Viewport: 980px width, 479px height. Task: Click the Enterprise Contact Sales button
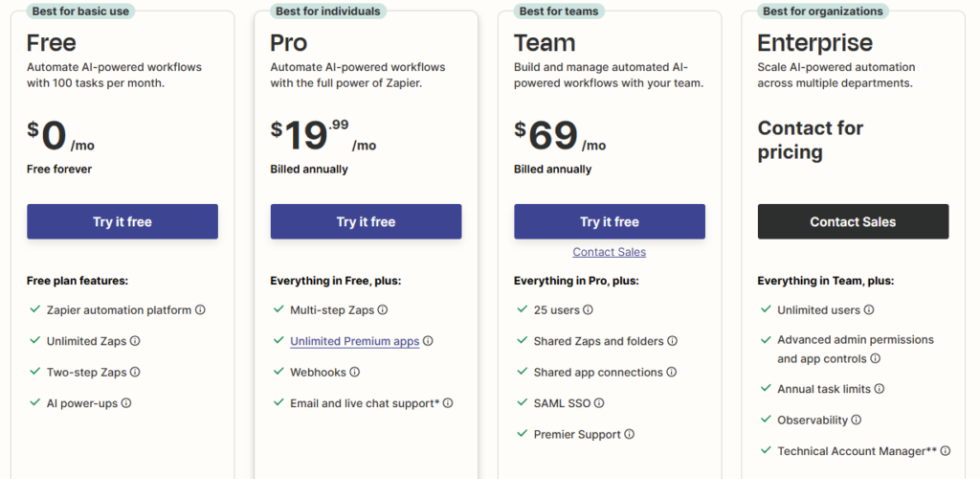coord(853,221)
